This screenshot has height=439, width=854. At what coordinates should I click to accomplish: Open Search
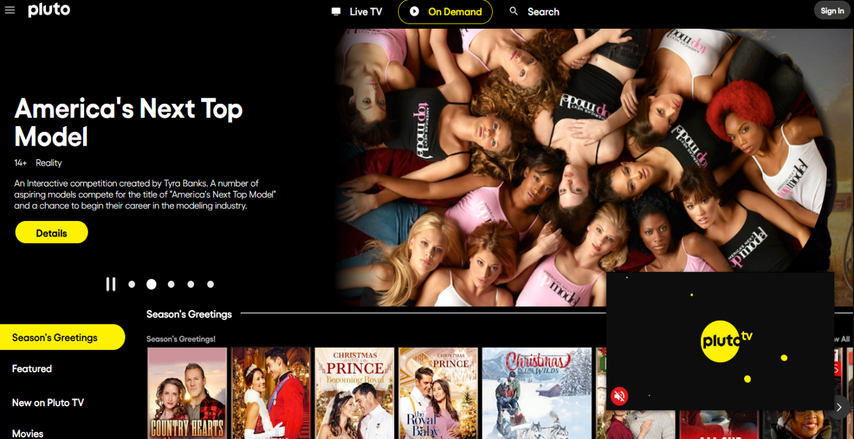coord(534,11)
